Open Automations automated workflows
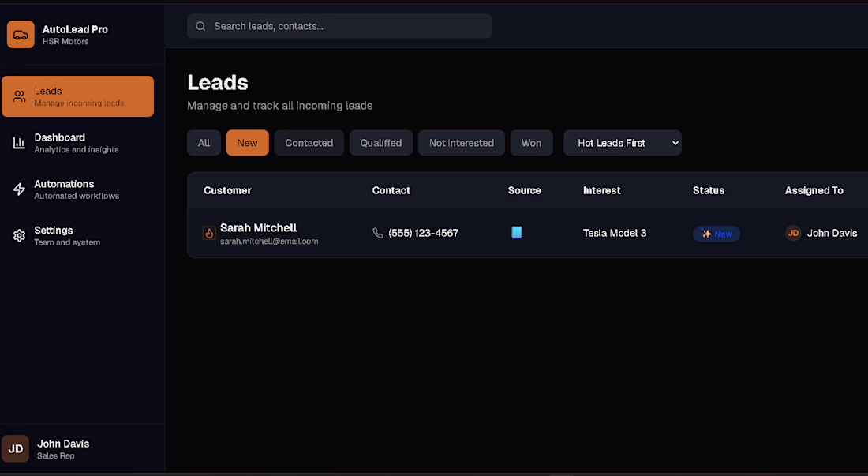The image size is (868, 476). coord(77,189)
